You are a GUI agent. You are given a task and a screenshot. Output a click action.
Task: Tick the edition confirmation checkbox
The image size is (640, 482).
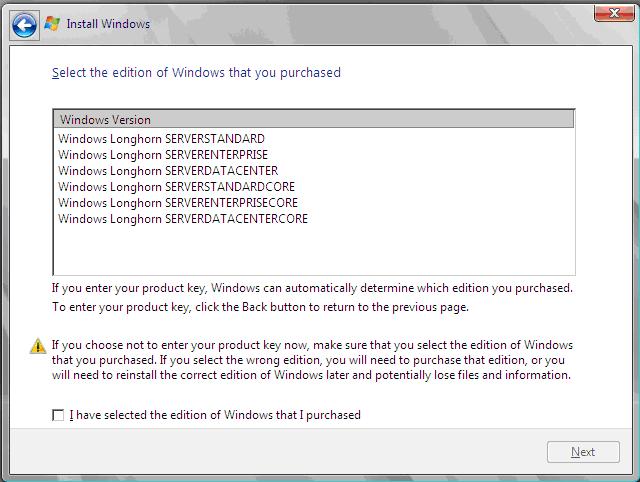pyautogui.click(x=58, y=415)
